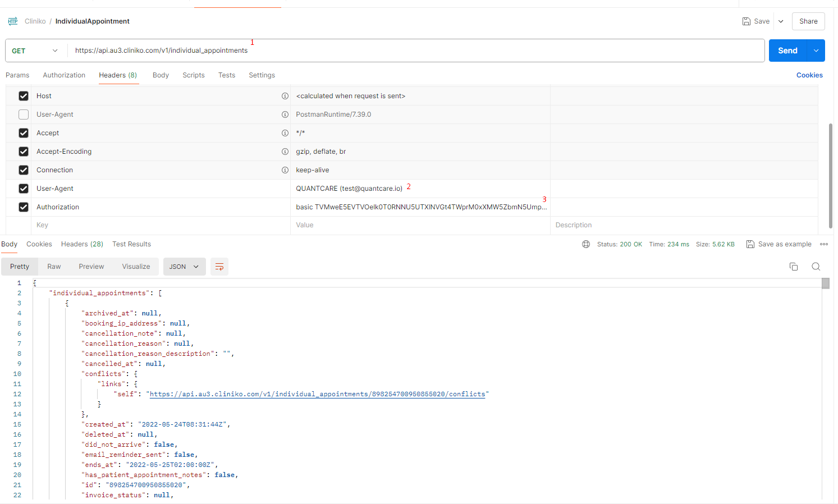Uncheck the Accept header checkbox

(x=24, y=133)
